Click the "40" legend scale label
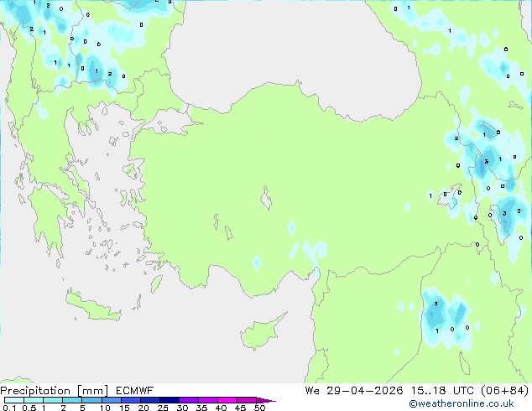532x411 pixels. [222, 408]
